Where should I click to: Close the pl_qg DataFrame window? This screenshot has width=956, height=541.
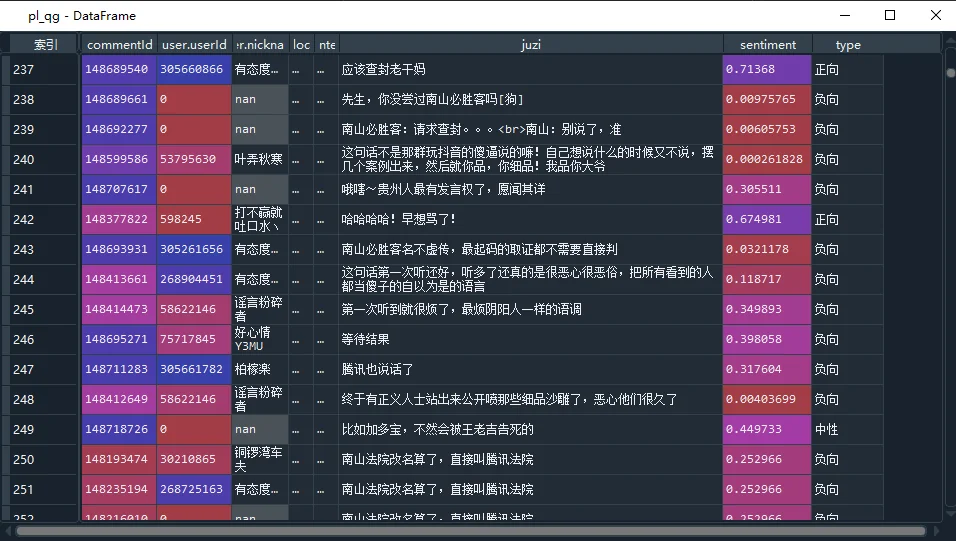[936, 15]
